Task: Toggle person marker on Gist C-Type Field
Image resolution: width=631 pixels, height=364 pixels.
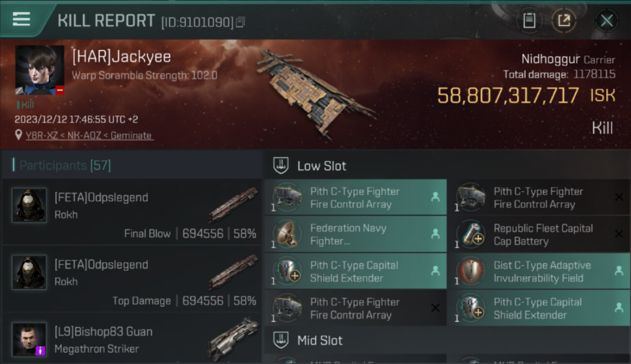Action: 619,271
